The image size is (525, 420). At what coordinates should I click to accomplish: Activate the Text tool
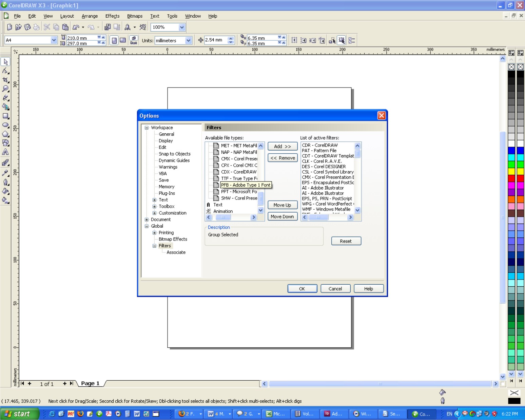5,152
